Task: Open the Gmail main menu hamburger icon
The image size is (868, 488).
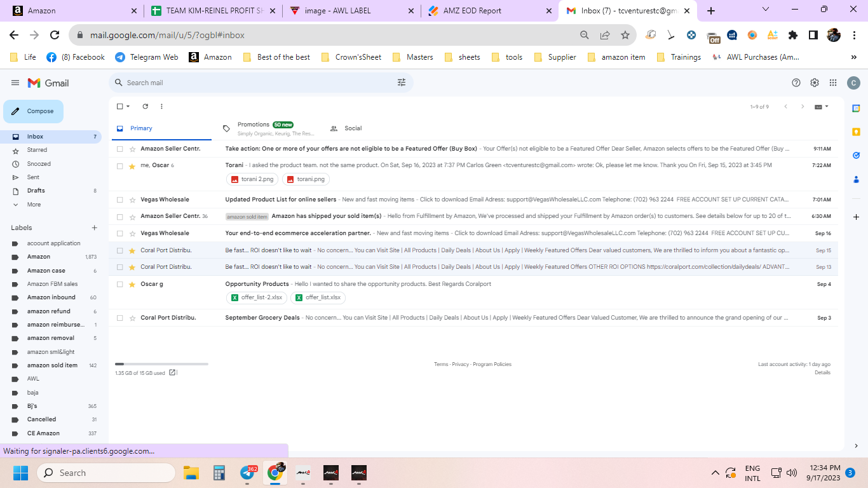Action: pos(15,83)
